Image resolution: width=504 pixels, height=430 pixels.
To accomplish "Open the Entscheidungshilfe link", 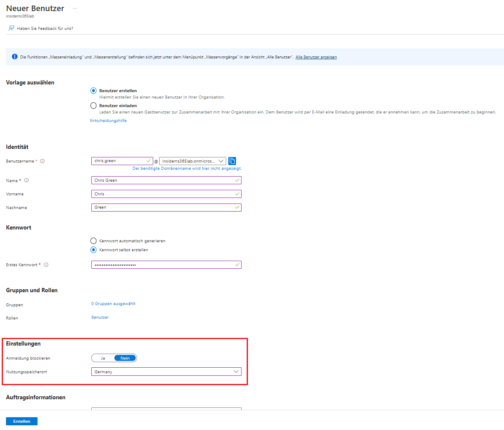I will (108, 121).
